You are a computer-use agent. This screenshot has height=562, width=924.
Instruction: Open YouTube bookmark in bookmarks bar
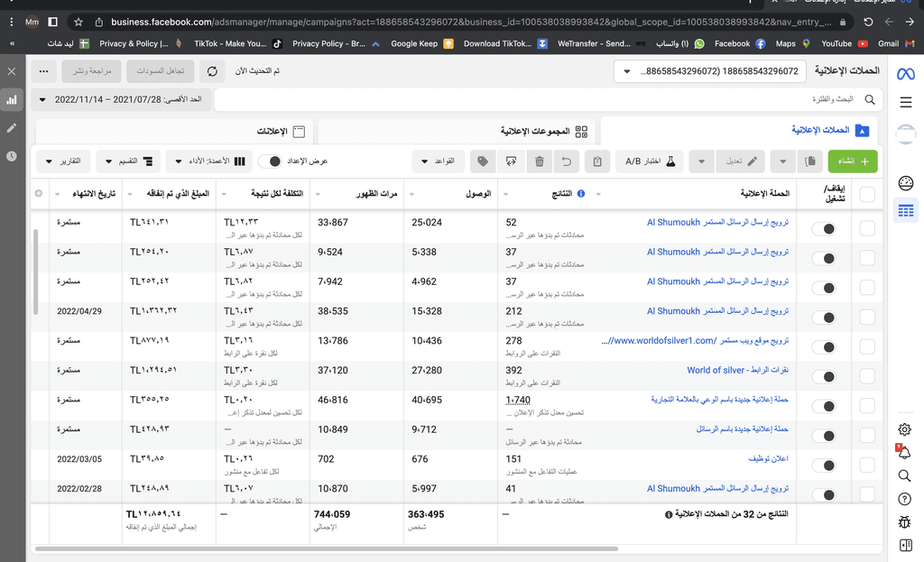pyautogui.click(x=845, y=43)
